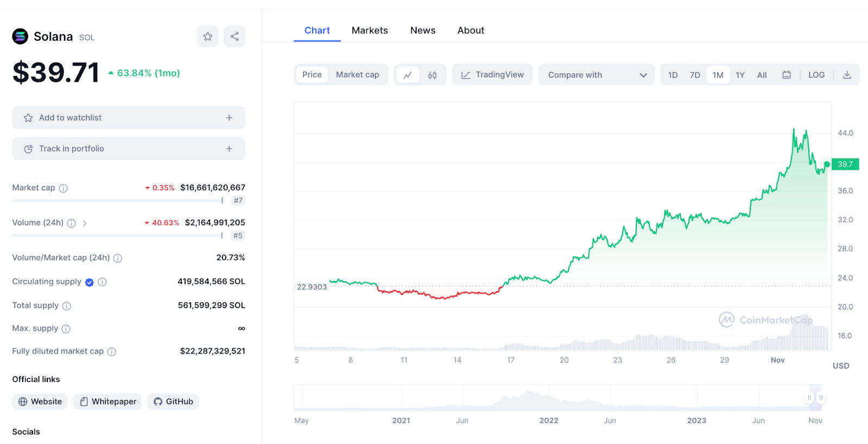Expand Volume (24h) details chevron
Viewport: 868px width, 444px height.
85,223
